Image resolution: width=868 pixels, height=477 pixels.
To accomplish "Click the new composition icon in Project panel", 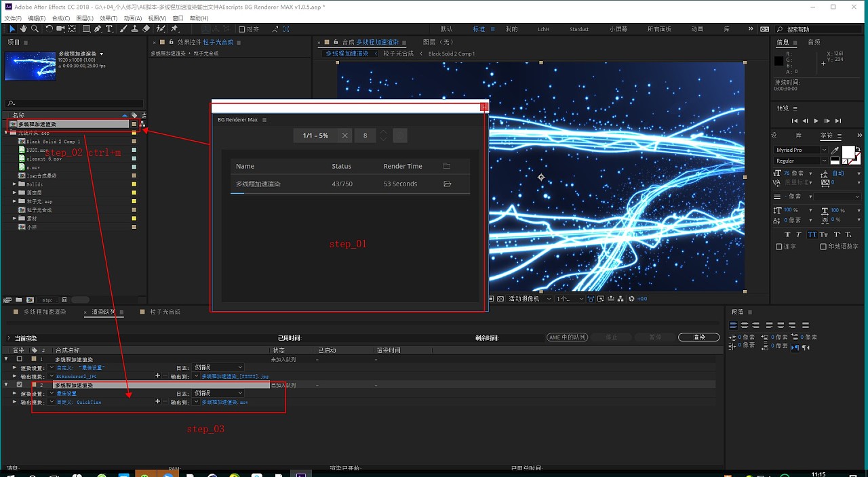I will [30, 299].
